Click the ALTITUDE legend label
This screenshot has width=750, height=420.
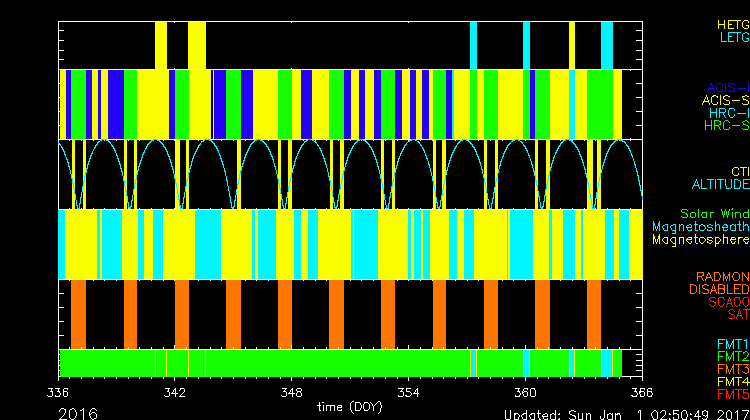click(x=720, y=184)
